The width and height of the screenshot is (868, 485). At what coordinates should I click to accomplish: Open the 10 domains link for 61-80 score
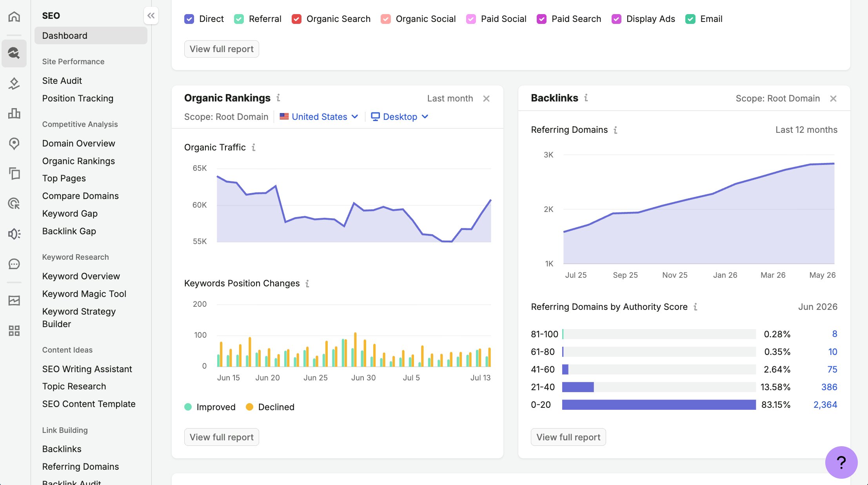pyautogui.click(x=833, y=352)
